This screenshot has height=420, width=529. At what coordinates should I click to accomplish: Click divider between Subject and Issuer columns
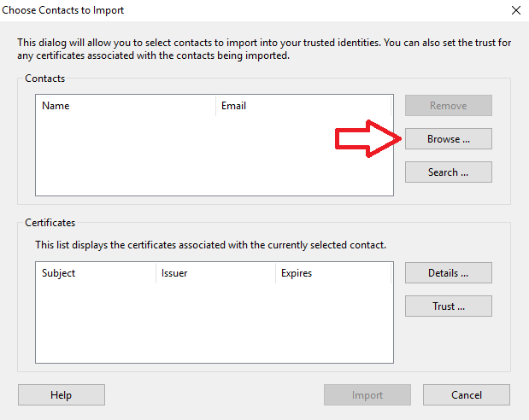click(x=156, y=273)
